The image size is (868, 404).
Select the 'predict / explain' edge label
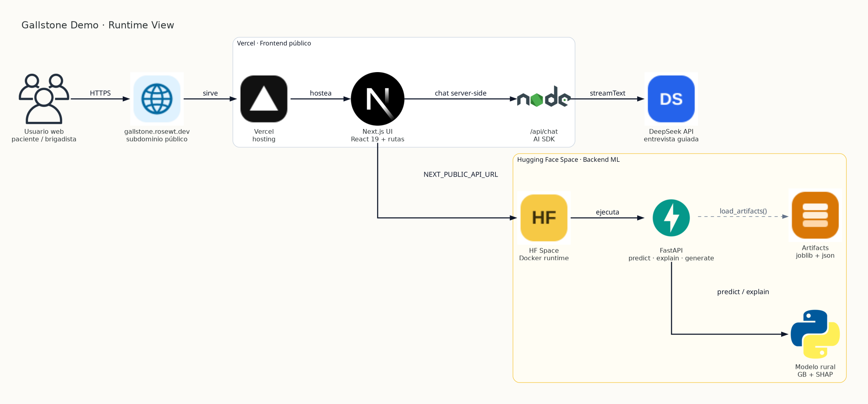(743, 292)
